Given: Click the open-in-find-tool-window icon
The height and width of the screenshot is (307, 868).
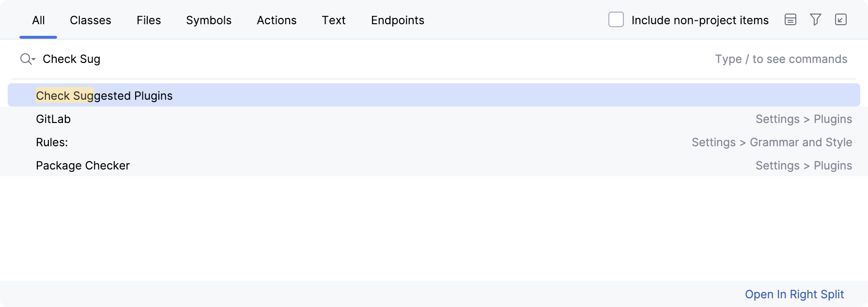Looking at the screenshot, I should [841, 20].
